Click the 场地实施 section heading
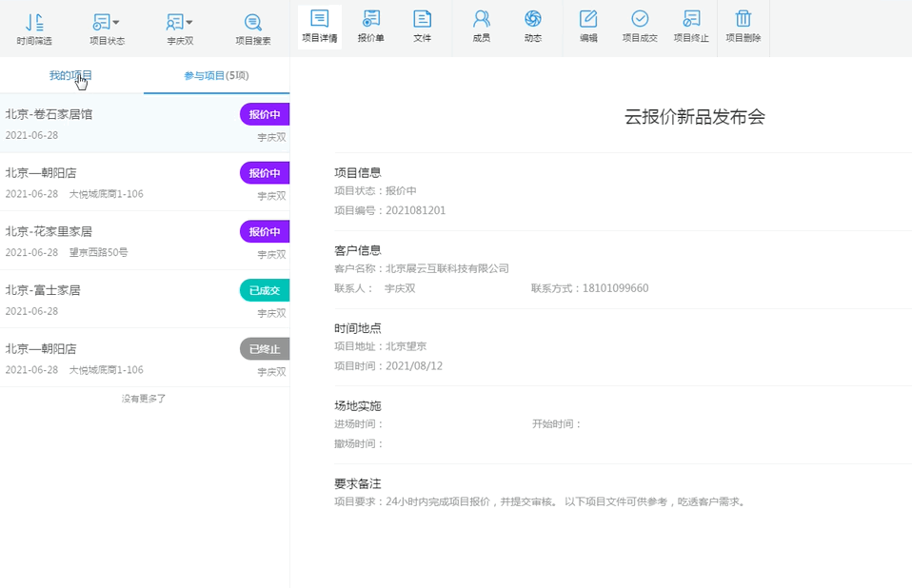The image size is (912, 588). tap(357, 405)
